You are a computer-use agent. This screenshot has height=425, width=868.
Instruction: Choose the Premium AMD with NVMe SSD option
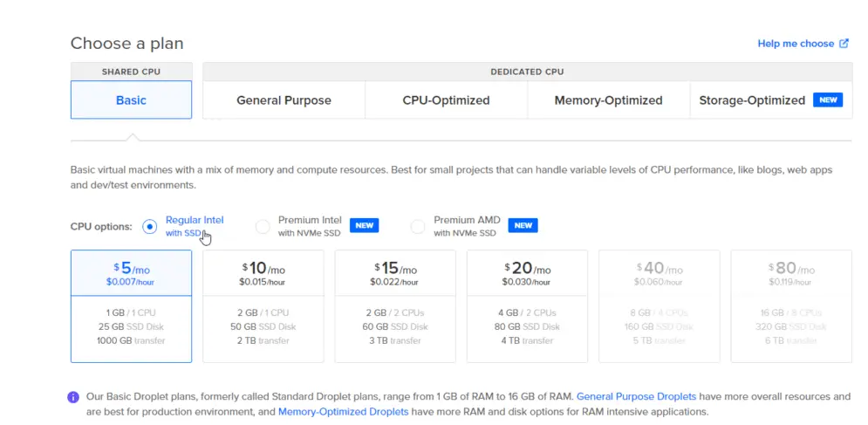(418, 227)
